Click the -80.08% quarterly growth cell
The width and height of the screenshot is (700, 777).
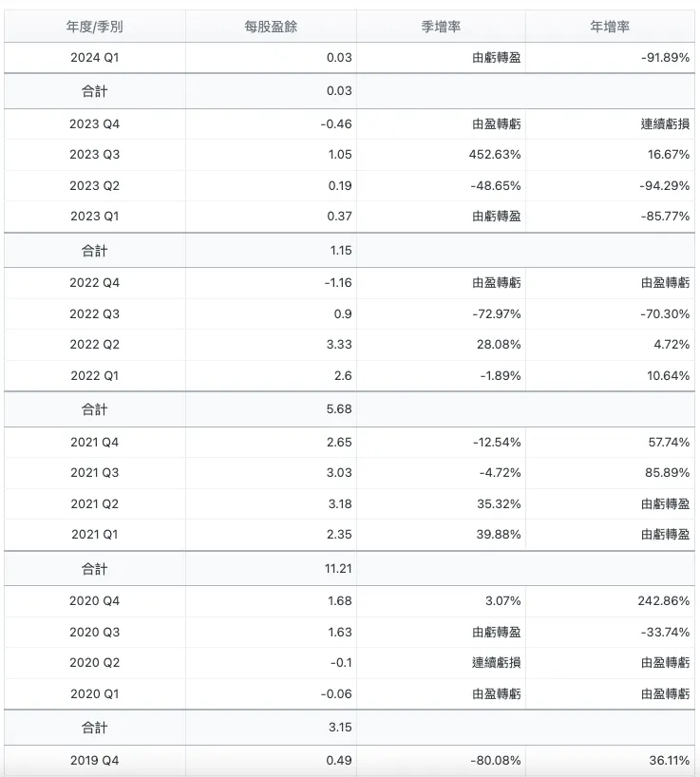coord(495,761)
